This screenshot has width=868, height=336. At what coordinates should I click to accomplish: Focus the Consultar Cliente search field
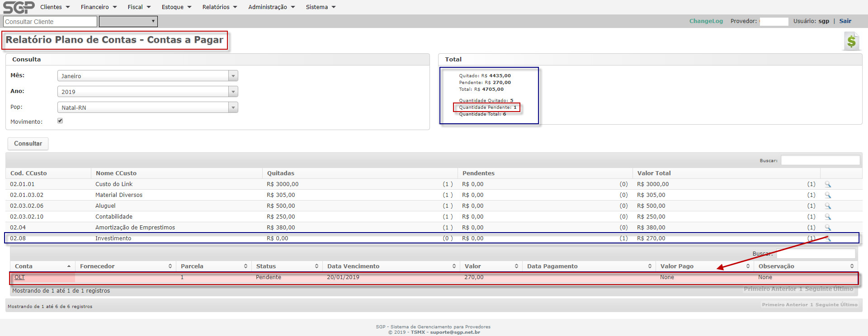point(50,22)
